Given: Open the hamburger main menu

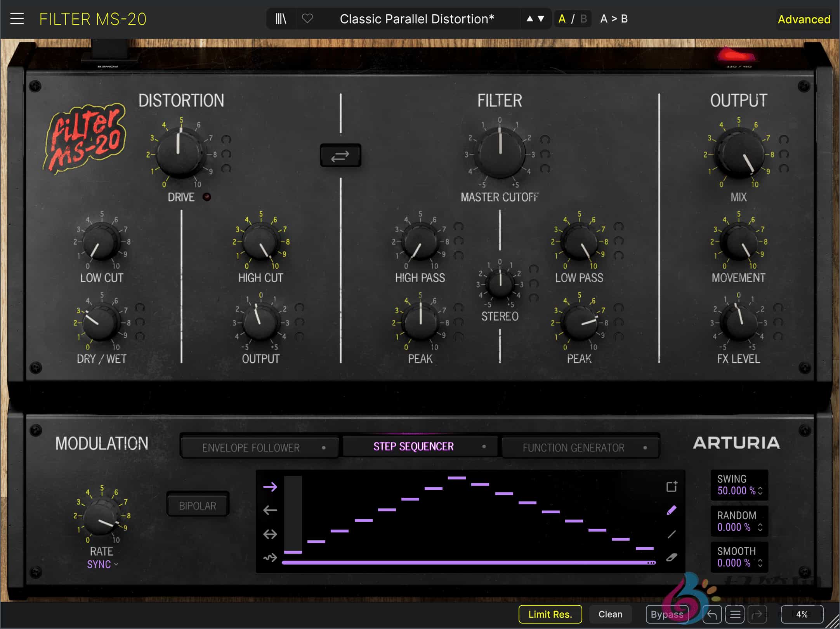Looking at the screenshot, I should pos(17,19).
